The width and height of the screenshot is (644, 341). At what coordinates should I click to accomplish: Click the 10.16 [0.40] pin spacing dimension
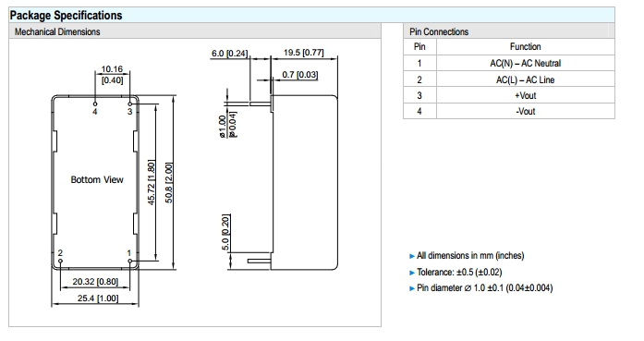112,74
